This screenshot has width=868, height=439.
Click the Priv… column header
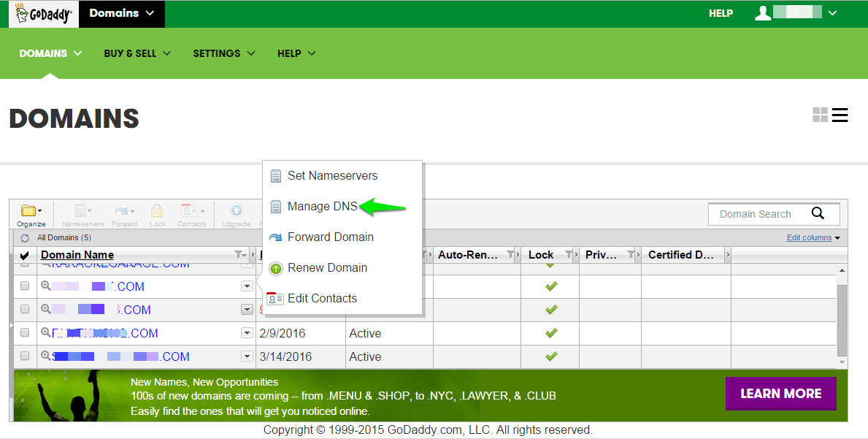[601, 255]
